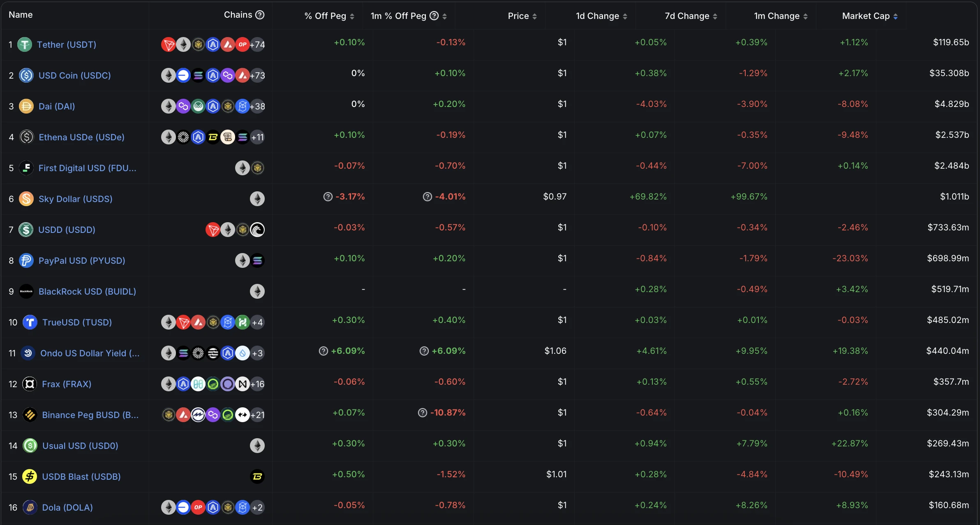Viewport: 980px width, 525px height.
Task: Click the help icon beside Chains header
Action: pos(260,15)
